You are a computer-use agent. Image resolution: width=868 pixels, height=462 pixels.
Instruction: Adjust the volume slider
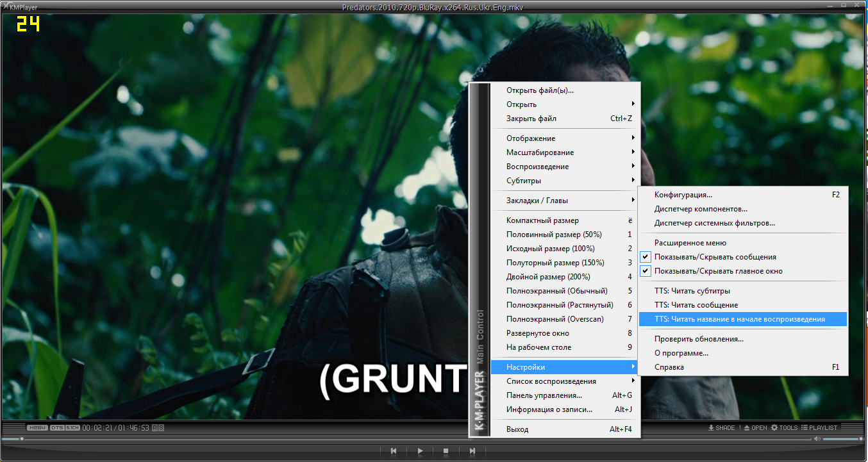coord(843,439)
